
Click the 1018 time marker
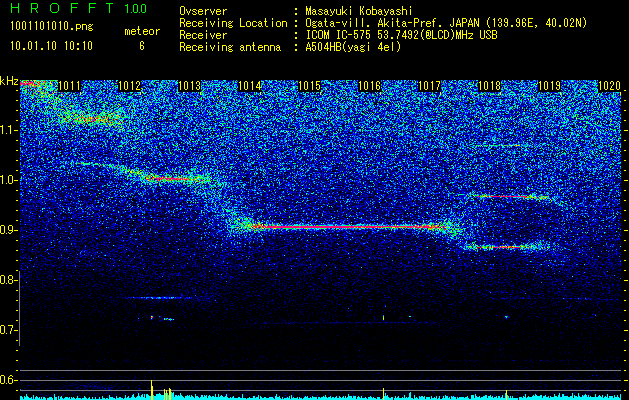[x=490, y=86]
